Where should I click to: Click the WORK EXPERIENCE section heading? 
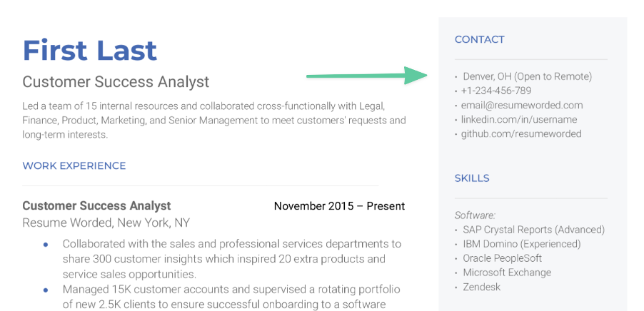(x=74, y=165)
